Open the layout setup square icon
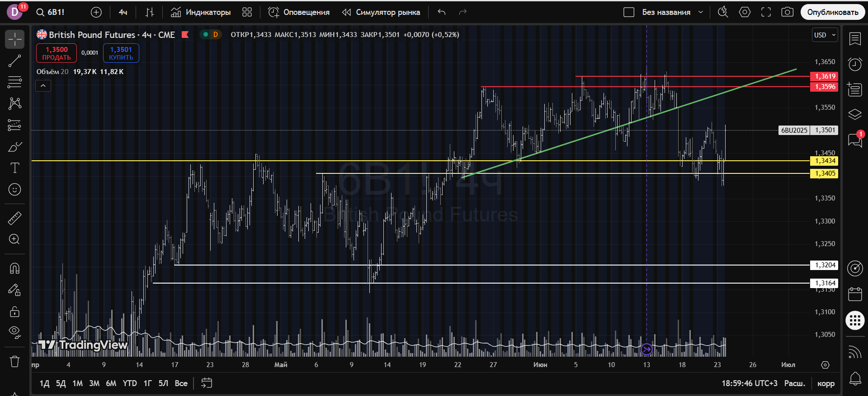 pos(629,12)
